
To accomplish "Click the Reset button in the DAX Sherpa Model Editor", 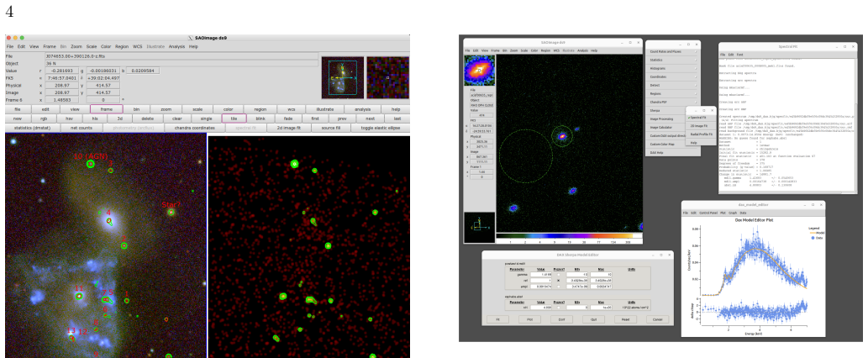I will (625, 319).
